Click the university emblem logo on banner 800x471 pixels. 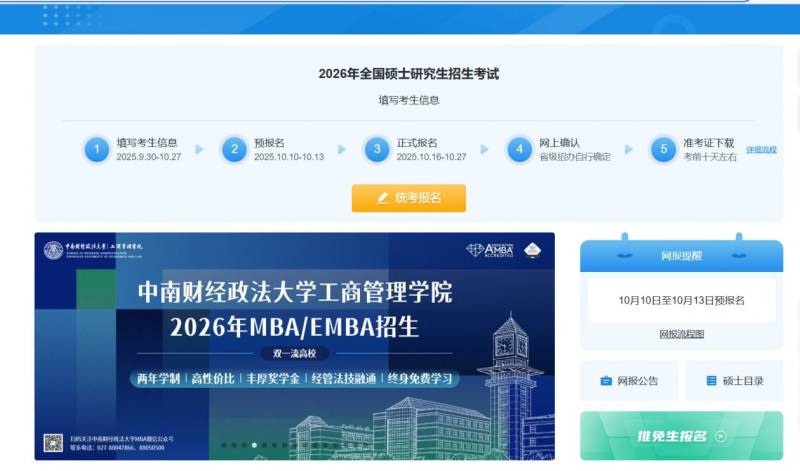click(53, 250)
